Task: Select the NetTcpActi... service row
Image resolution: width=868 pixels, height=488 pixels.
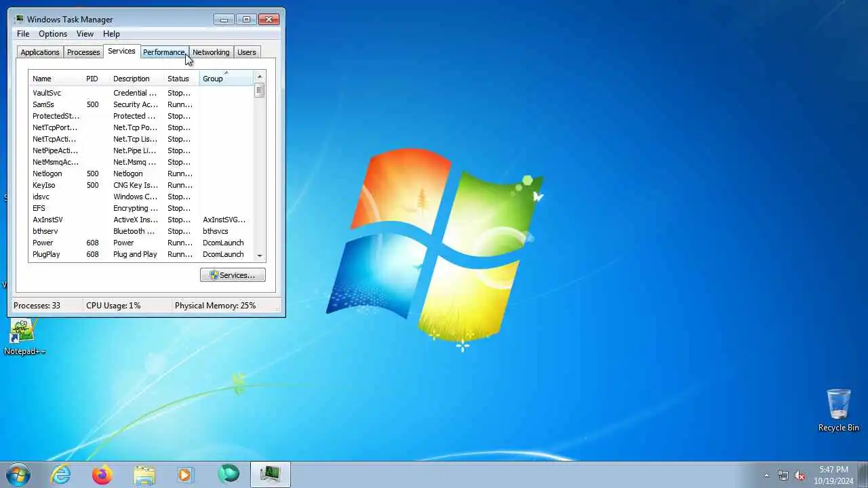Action: (140, 139)
